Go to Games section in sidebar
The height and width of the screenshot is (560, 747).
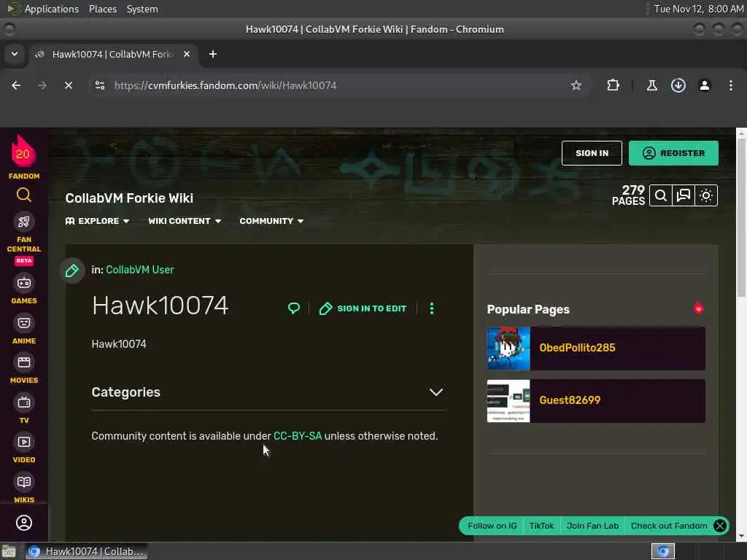24,289
